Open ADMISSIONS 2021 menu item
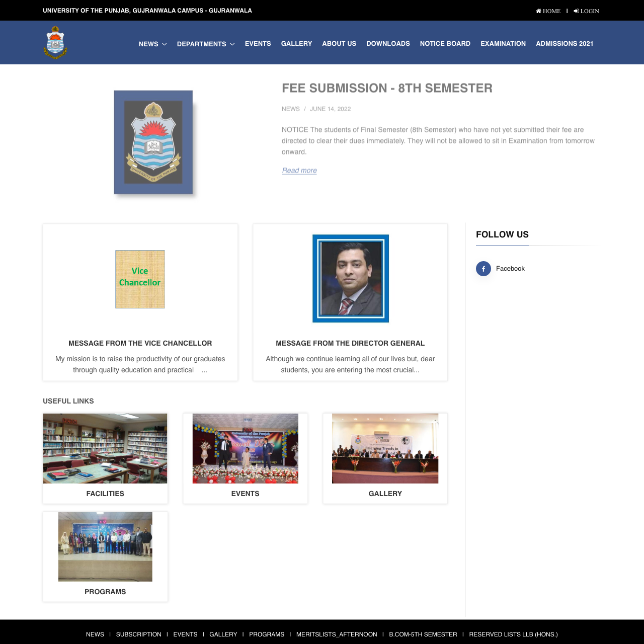Image resolution: width=644 pixels, height=644 pixels. click(x=565, y=44)
